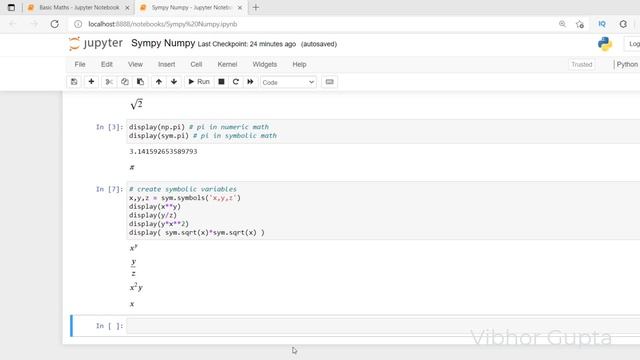
Task: Close the Basic Maths browser tab
Action: tap(127, 8)
